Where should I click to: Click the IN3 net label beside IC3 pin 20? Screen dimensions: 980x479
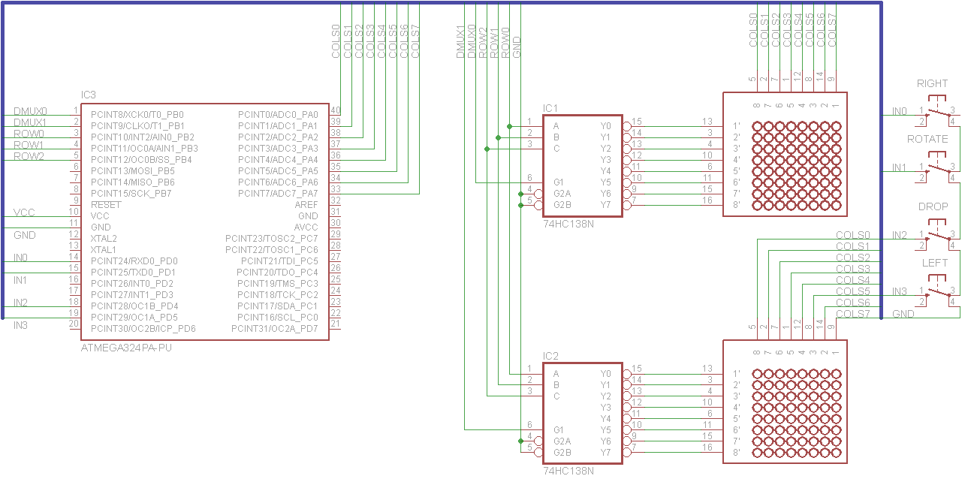(20, 325)
